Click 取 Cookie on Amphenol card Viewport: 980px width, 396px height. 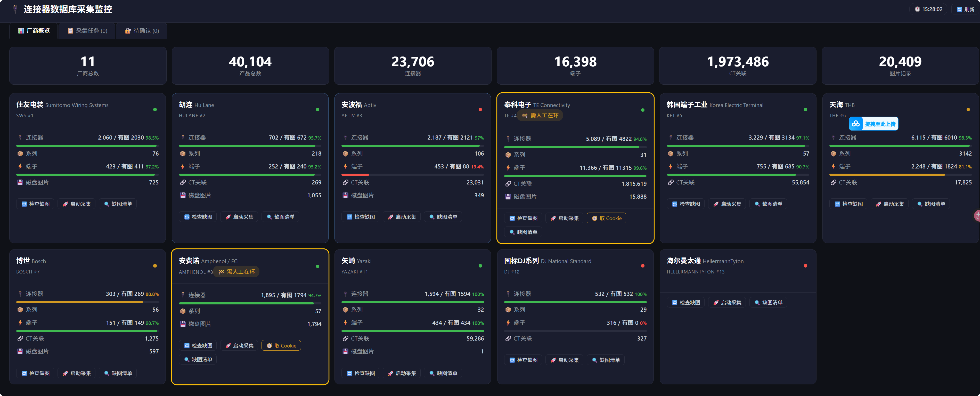(281, 346)
